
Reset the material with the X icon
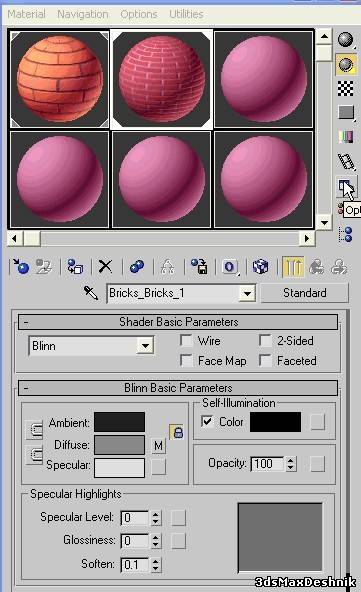(x=105, y=267)
